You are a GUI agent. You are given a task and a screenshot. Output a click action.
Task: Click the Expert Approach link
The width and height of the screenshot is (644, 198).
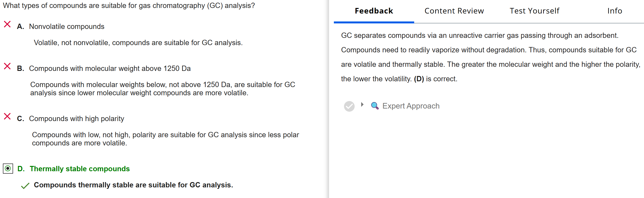pyautogui.click(x=411, y=106)
